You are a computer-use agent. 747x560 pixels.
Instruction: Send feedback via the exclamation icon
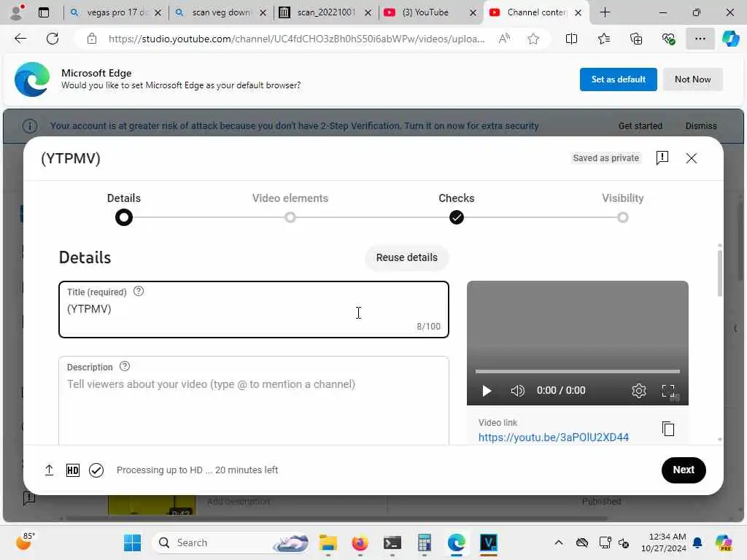[662, 157]
